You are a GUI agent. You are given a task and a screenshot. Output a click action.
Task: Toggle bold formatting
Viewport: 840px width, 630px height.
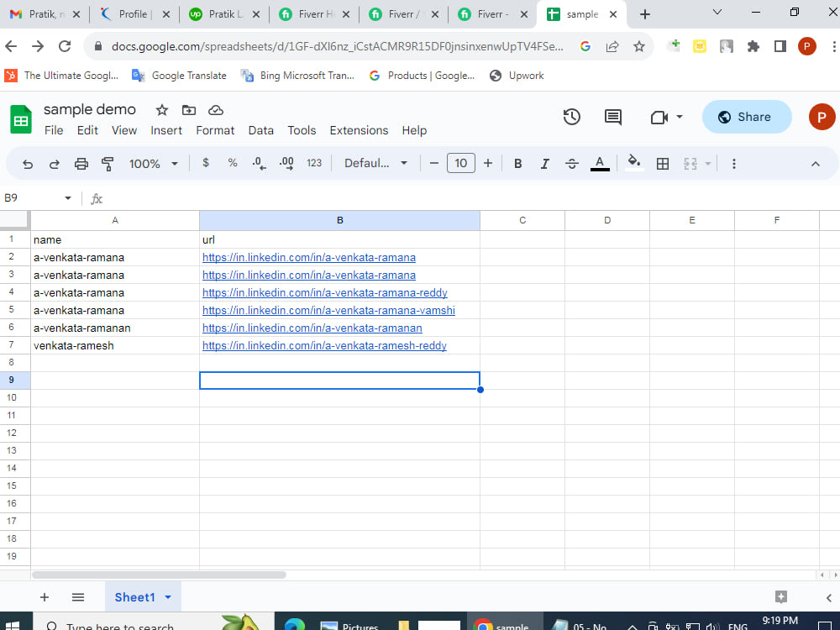518,164
